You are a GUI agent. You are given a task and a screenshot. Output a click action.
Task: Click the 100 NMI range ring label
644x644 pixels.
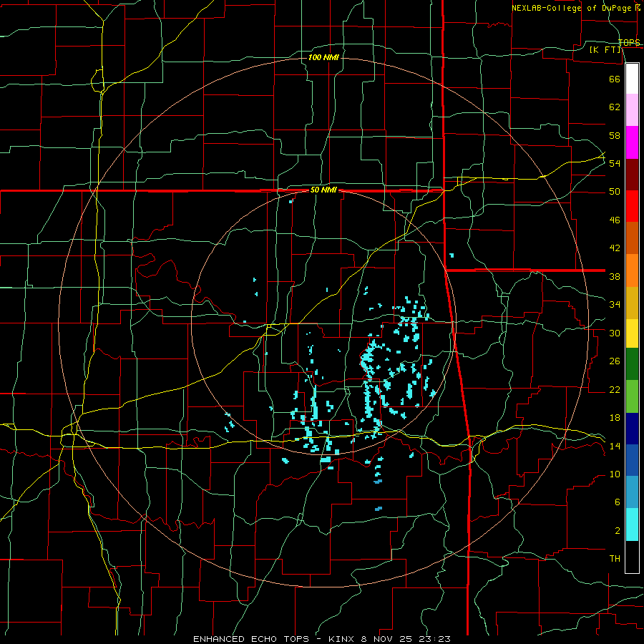click(x=323, y=57)
